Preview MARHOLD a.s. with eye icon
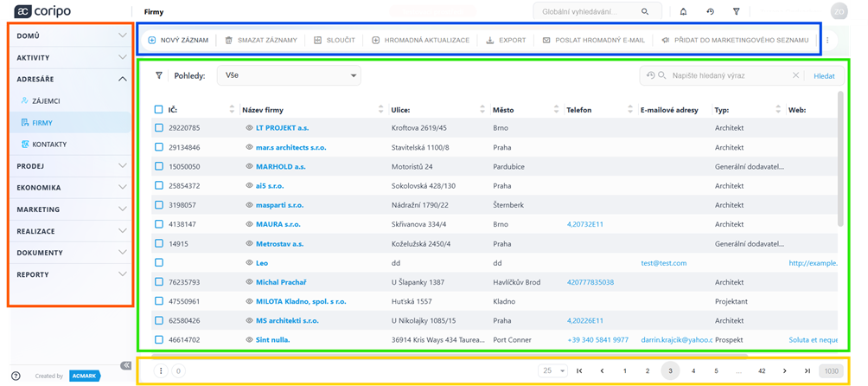868x386 pixels. pyautogui.click(x=248, y=166)
